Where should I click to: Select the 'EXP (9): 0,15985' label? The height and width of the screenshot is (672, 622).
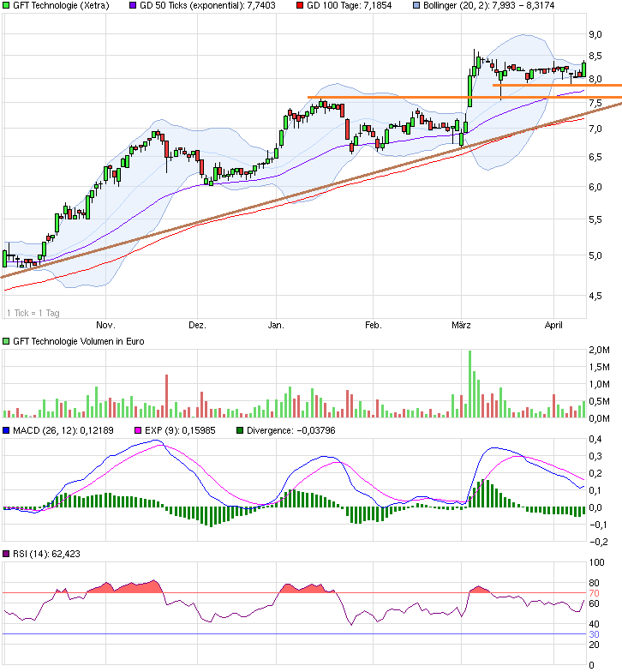click(180, 430)
